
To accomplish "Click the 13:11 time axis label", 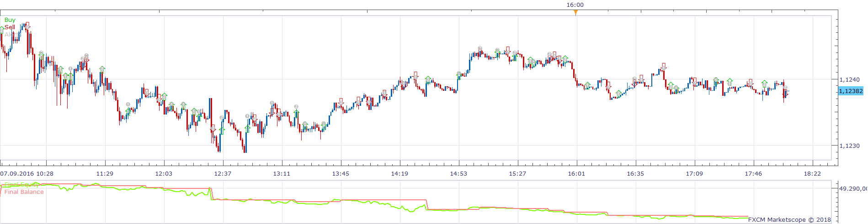I will 282,174.
